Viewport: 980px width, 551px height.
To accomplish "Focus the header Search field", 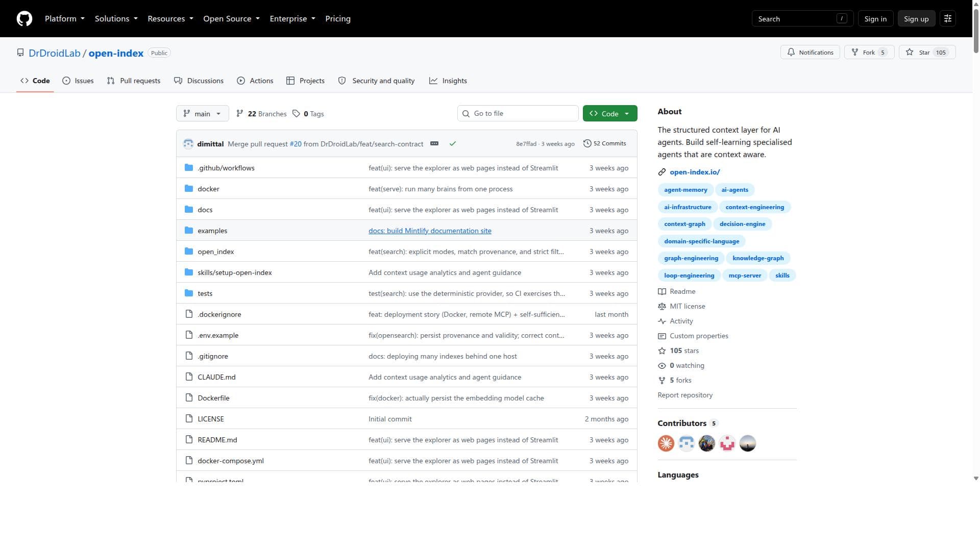I will pyautogui.click(x=802, y=19).
